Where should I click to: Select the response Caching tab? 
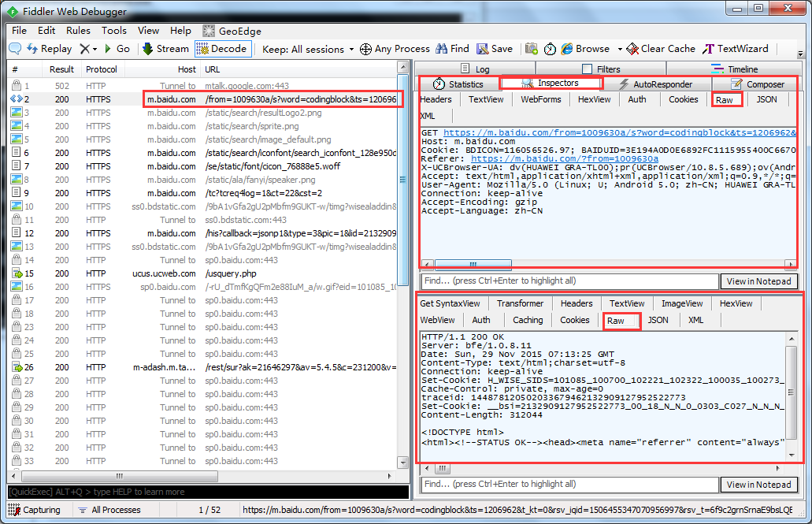coord(528,320)
